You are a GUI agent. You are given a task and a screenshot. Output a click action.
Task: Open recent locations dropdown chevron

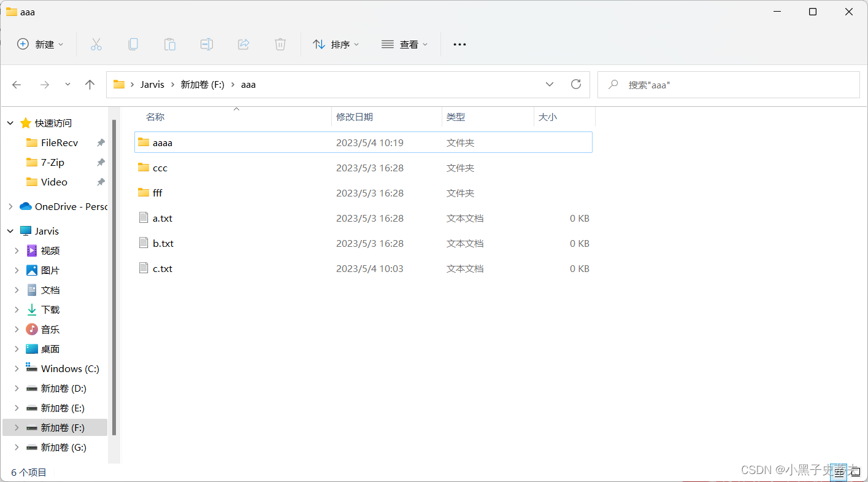[67, 85]
